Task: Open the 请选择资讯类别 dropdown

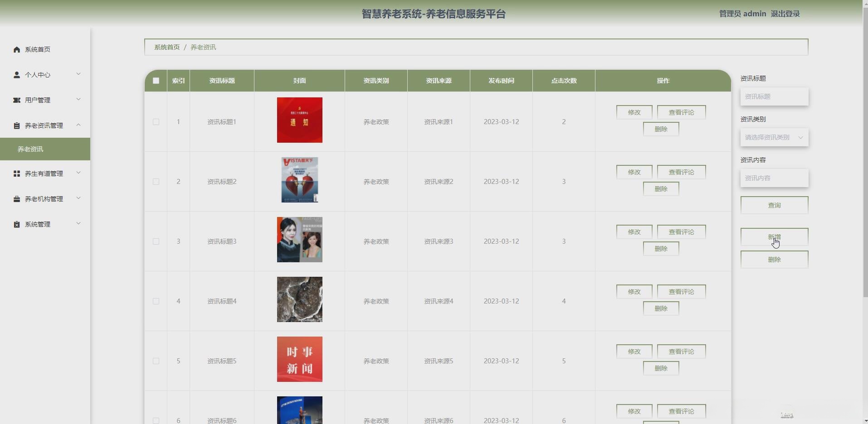Action: click(x=774, y=137)
